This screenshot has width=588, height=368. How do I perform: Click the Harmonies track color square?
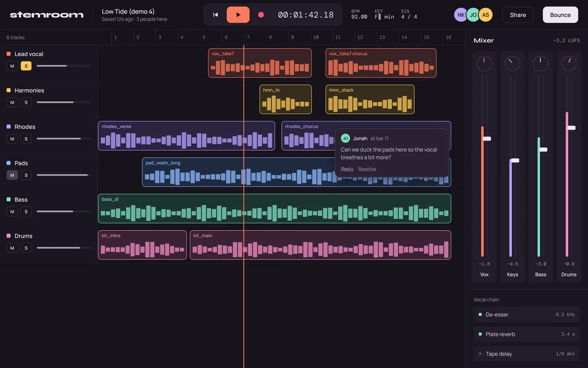click(8, 90)
